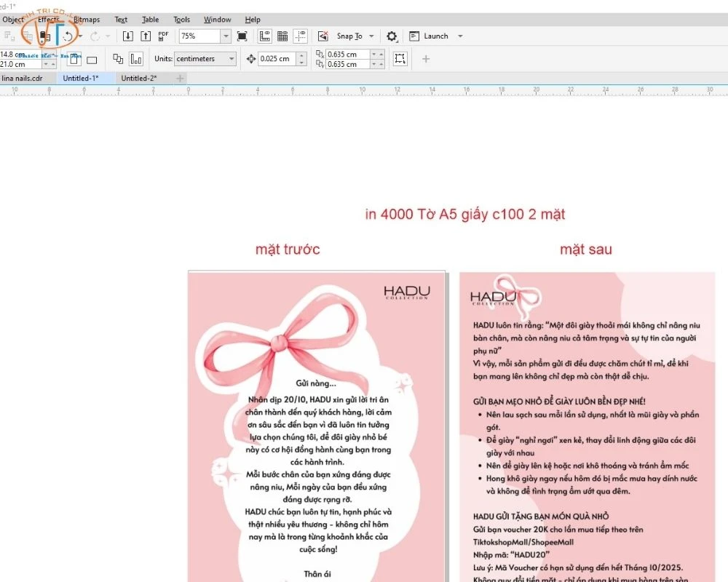728x582 pixels.
Task: Toggle Show Rulers icon
Action: pos(265,36)
